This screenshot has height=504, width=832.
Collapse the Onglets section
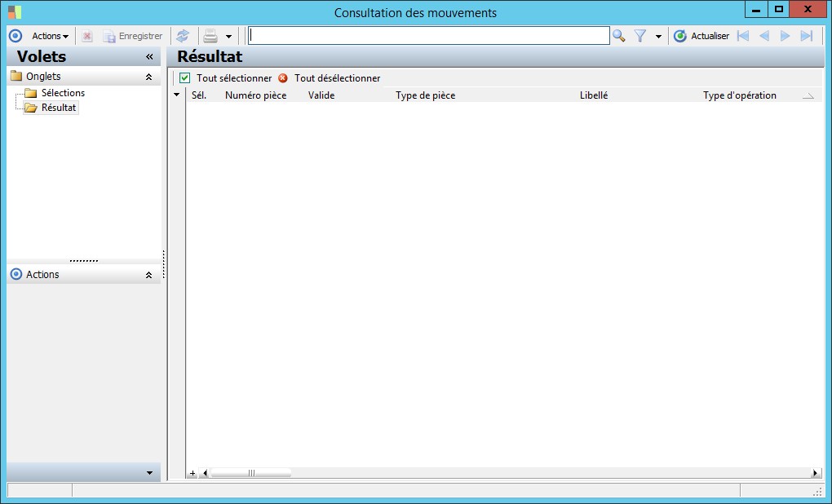pos(148,77)
